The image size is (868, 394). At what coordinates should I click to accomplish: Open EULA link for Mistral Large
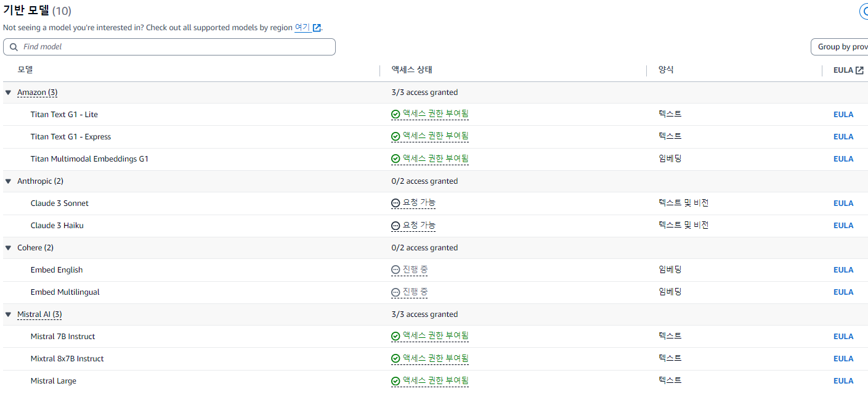point(843,381)
